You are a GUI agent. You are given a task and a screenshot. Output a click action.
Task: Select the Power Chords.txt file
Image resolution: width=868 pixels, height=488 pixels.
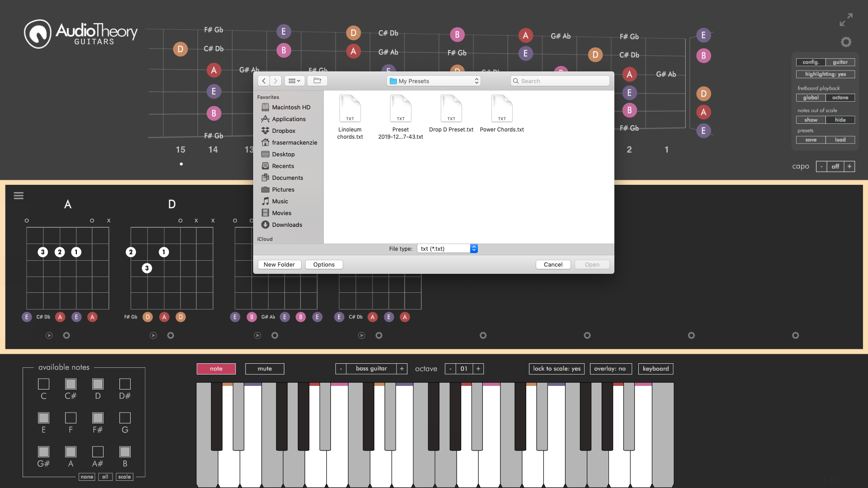(502, 114)
